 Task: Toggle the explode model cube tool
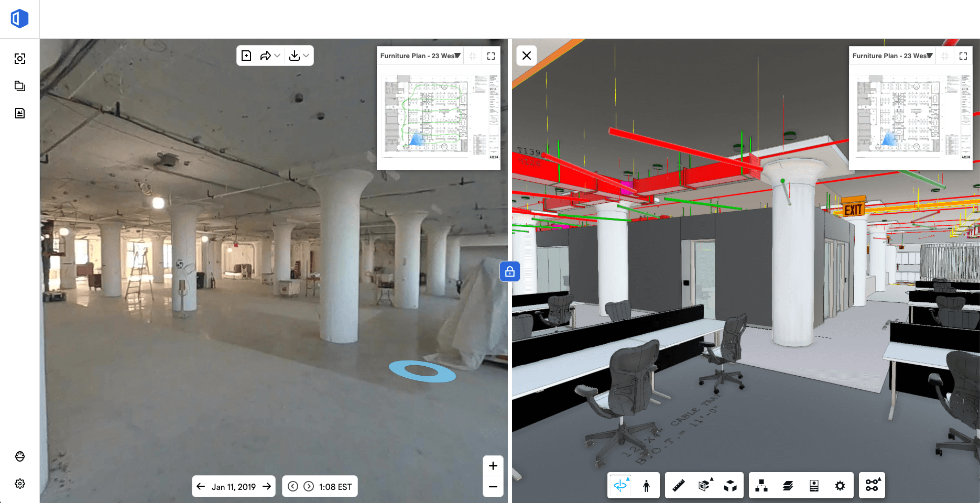click(x=730, y=486)
